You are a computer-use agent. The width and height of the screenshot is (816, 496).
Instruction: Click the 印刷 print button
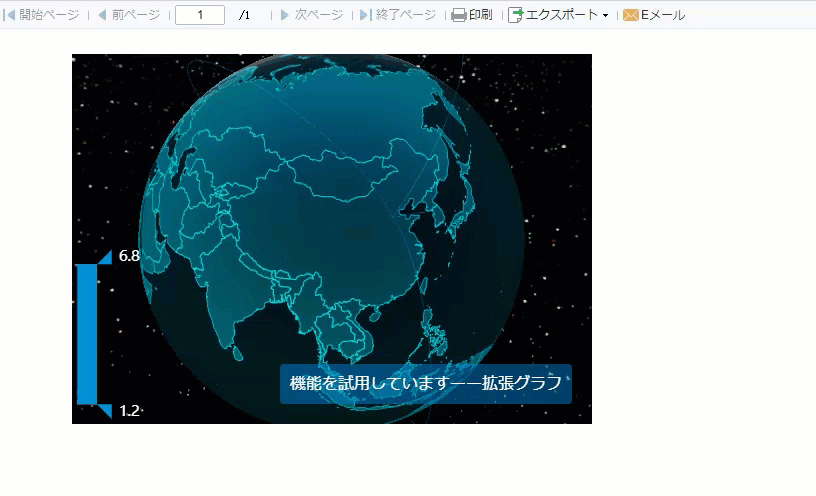pyautogui.click(x=471, y=15)
